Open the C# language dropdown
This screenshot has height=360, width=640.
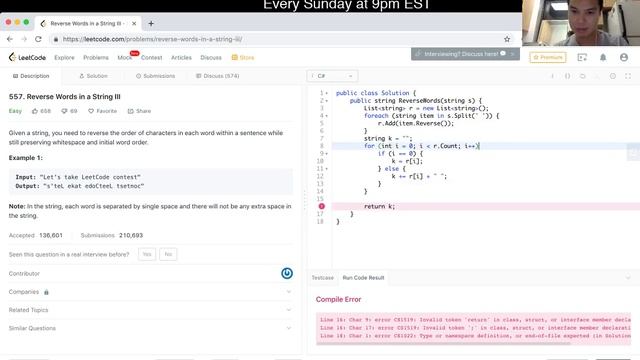click(332, 76)
